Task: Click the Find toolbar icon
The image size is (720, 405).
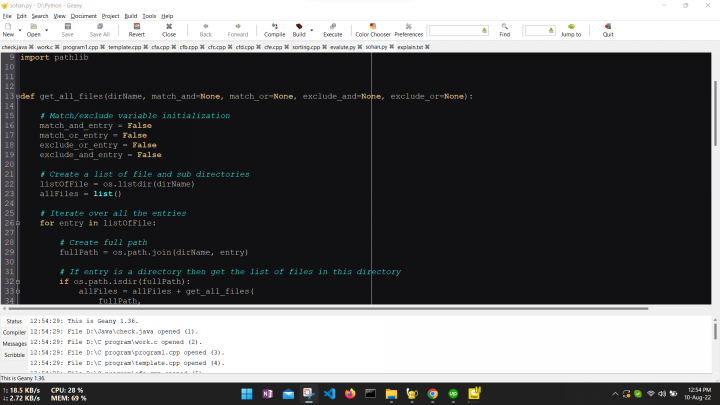Action: click(505, 30)
